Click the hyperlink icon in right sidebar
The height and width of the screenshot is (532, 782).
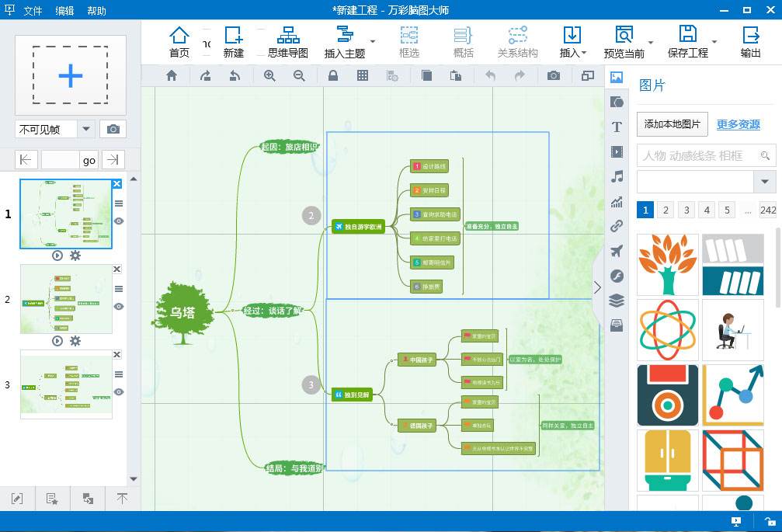pos(617,226)
